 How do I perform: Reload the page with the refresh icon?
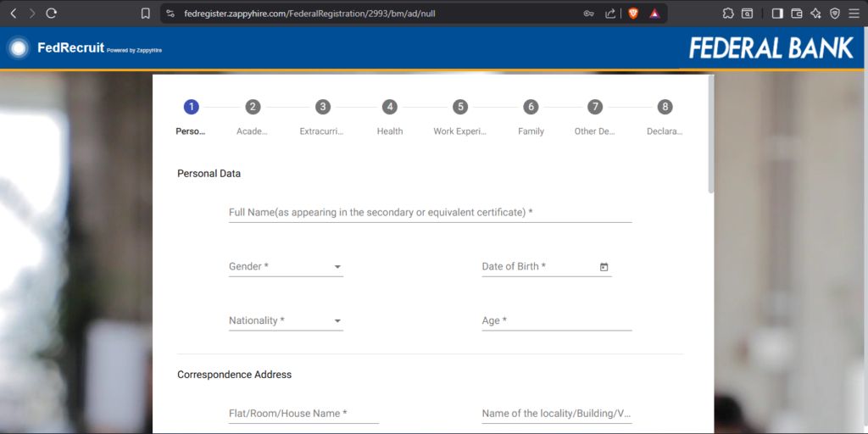tap(52, 14)
